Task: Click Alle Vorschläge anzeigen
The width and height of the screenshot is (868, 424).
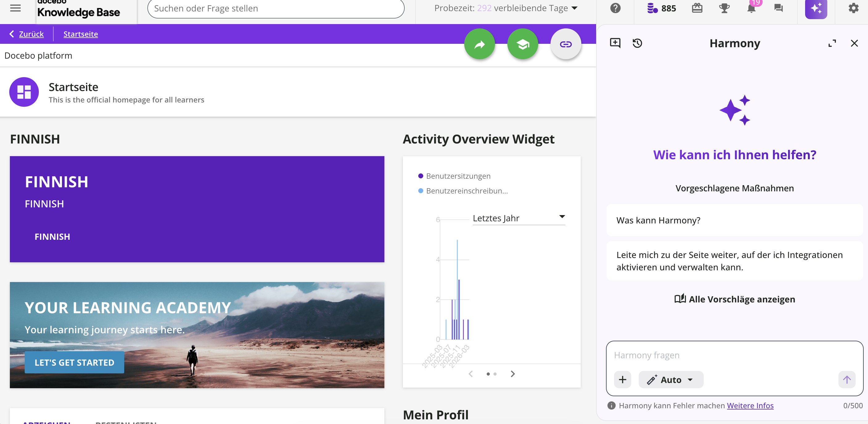Action: coord(734,299)
